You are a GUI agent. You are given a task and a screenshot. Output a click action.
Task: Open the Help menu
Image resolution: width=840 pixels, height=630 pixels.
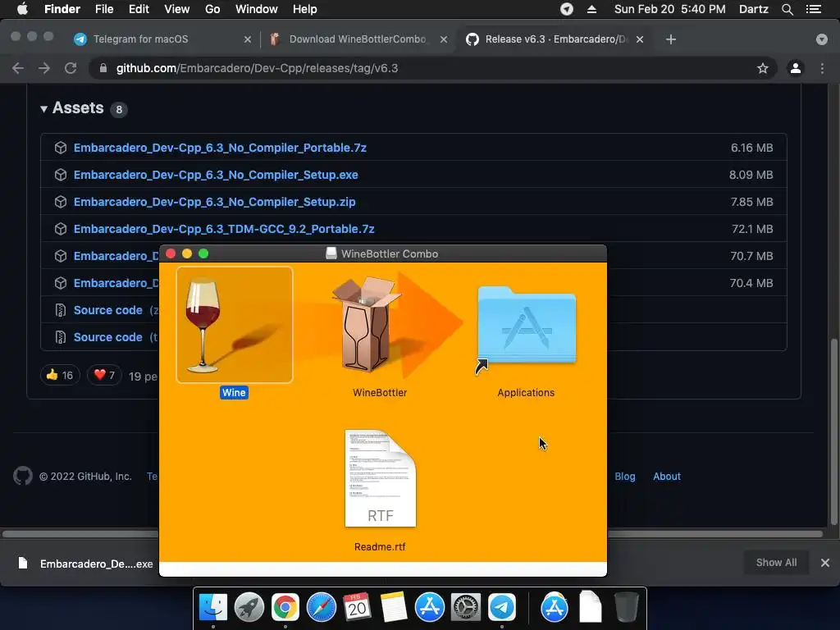point(305,9)
